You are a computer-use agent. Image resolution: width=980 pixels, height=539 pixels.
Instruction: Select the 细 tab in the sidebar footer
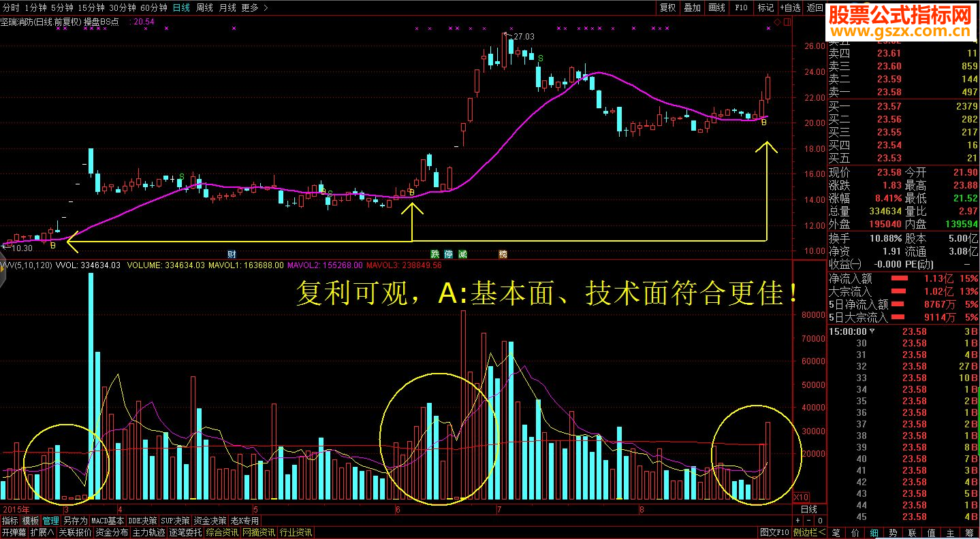(x=874, y=532)
